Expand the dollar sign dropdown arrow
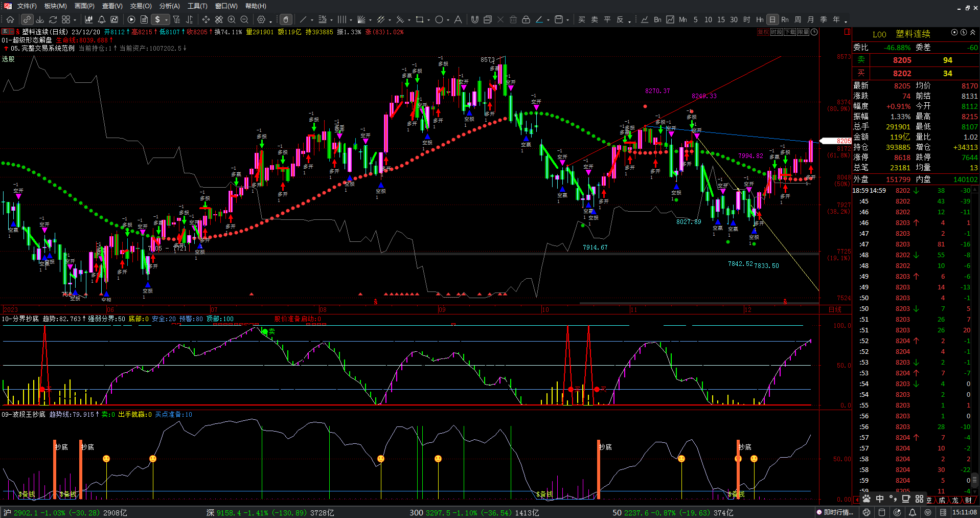The image size is (980, 518). click(x=167, y=20)
